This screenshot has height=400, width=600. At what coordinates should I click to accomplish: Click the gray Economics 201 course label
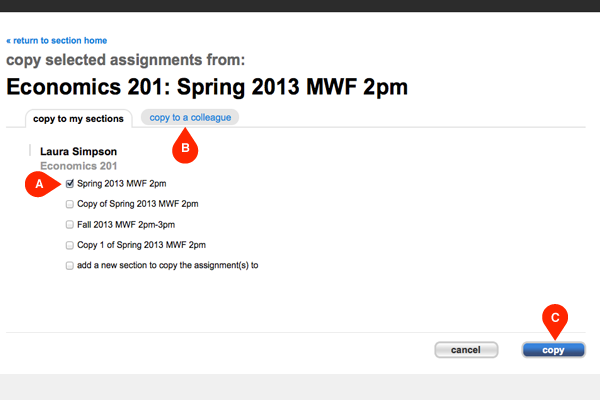coord(78,165)
